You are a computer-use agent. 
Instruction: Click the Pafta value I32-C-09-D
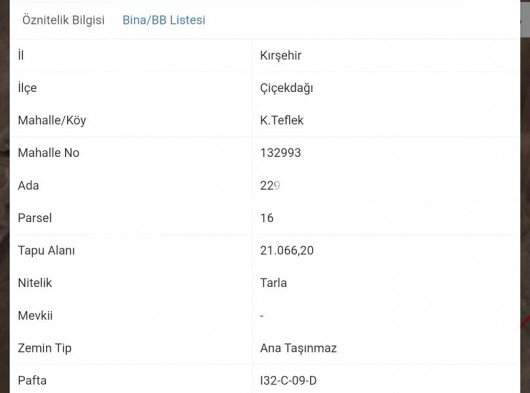coord(288,380)
